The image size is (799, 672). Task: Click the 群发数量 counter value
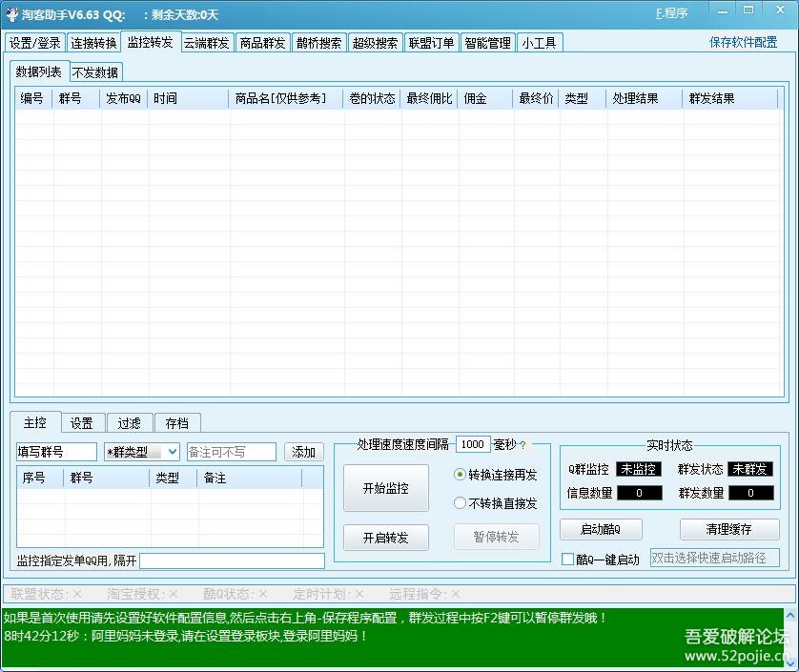[750, 493]
